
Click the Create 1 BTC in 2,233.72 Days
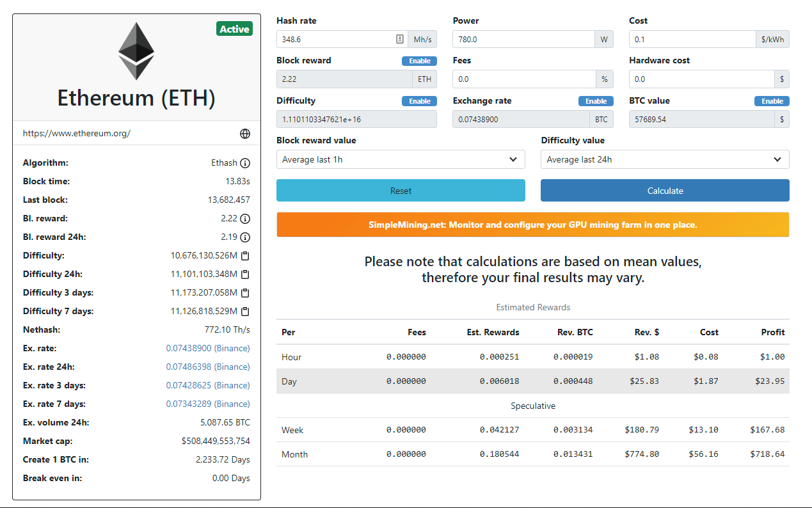223,460
